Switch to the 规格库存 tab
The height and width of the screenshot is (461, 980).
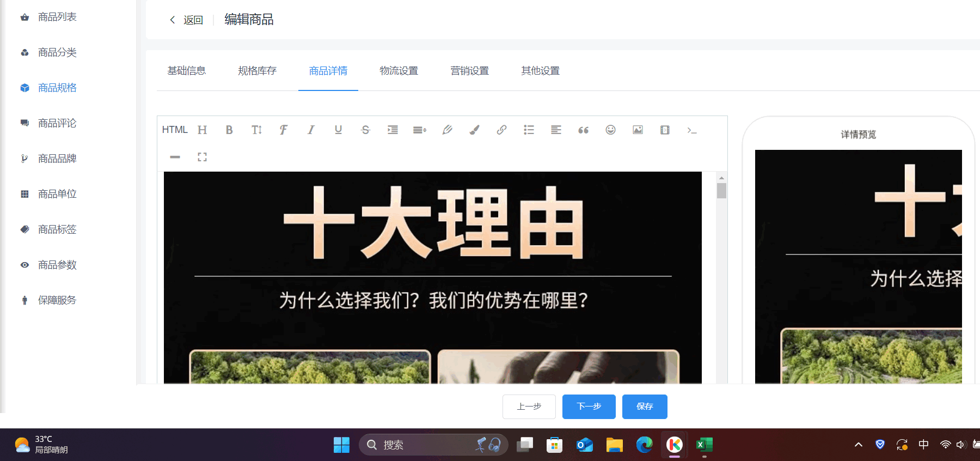[x=258, y=71]
